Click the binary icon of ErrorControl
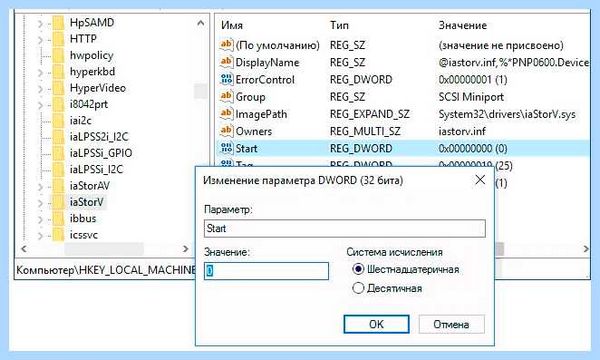Screen dimensions: 600x360 (226, 80)
